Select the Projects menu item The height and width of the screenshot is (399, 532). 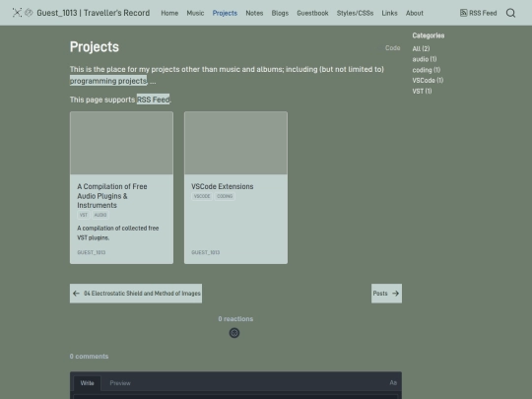tap(225, 13)
